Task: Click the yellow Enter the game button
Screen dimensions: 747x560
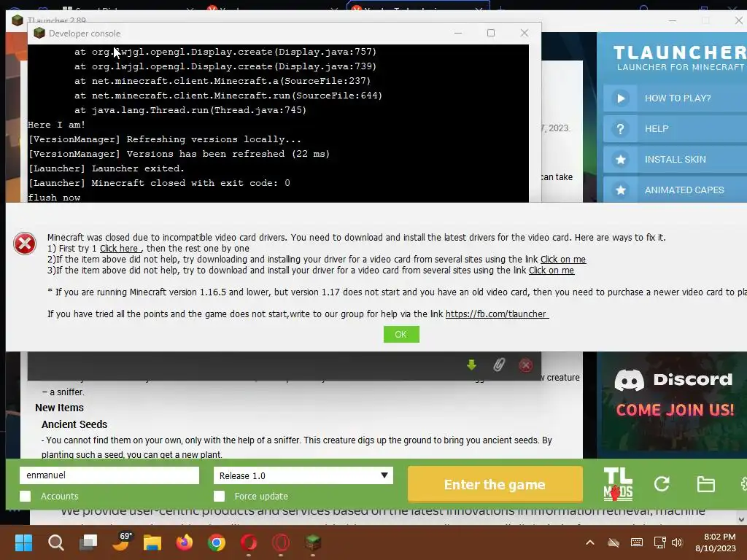Action: [x=495, y=484]
